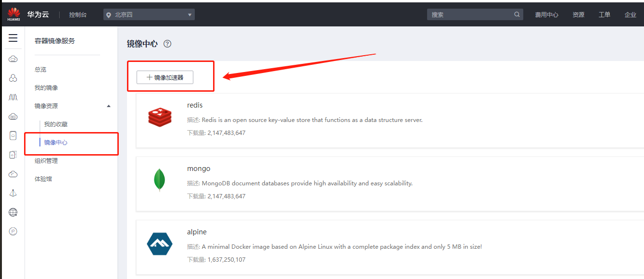The height and width of the screenshot is (279, 644).
Task: Select 体验馆 in the side menu
Action: [43, 179]
